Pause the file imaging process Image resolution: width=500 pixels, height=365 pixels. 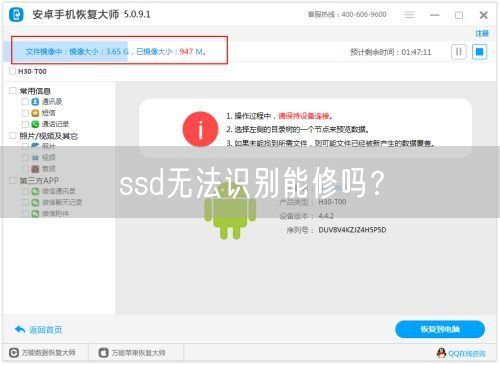459,52
